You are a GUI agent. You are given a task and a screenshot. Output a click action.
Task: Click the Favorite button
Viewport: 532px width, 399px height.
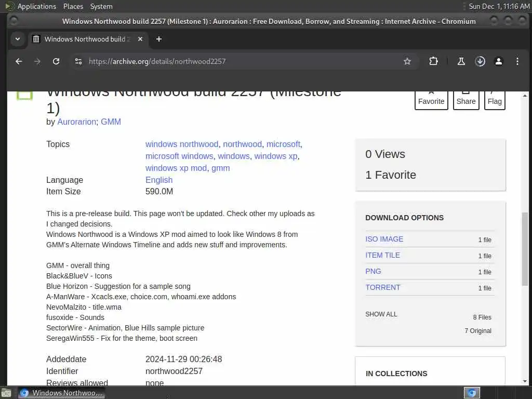click(x=431, y=100)
